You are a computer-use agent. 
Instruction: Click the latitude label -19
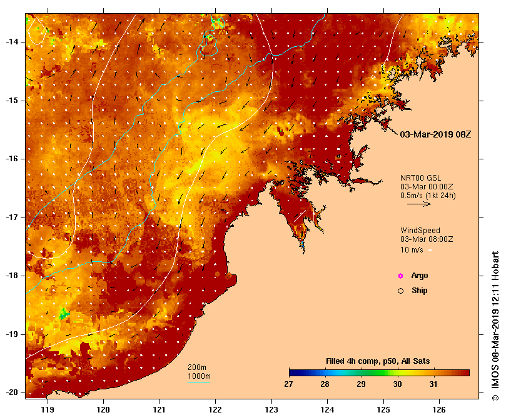[13, 334]
